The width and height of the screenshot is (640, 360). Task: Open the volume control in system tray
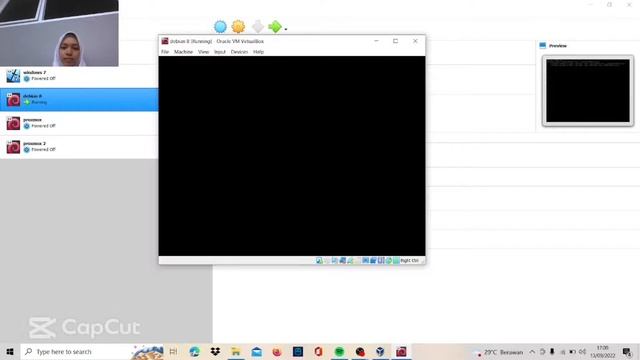582,351
